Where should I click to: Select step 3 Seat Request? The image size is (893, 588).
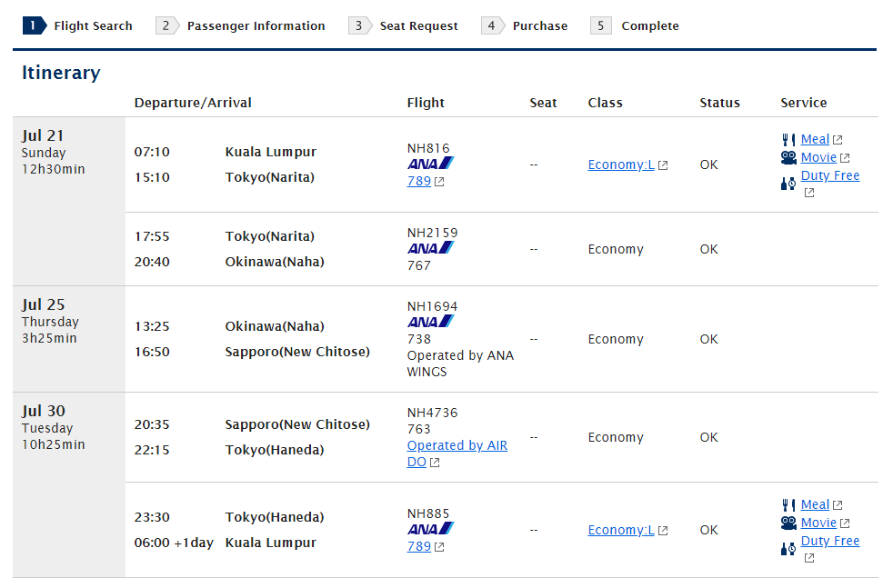click(x=403, y=25)
